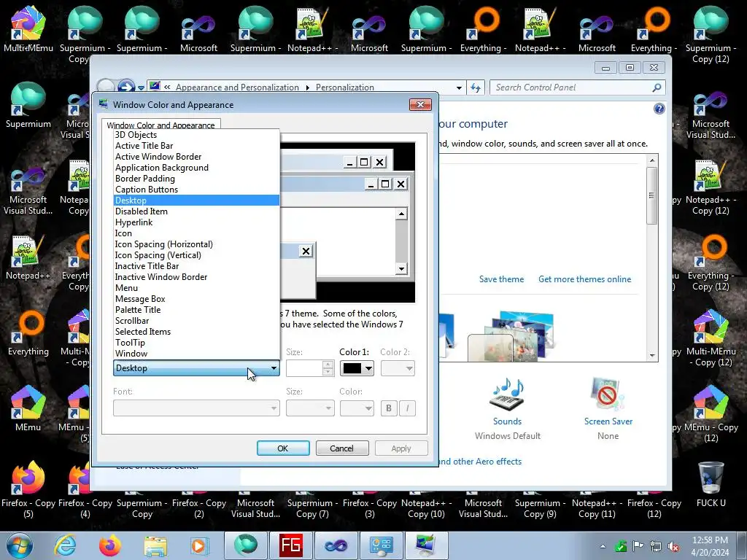Select the Supermium desktop shortcut
The height and width of the screenshot is (560, 747).
tap(28, 105)
